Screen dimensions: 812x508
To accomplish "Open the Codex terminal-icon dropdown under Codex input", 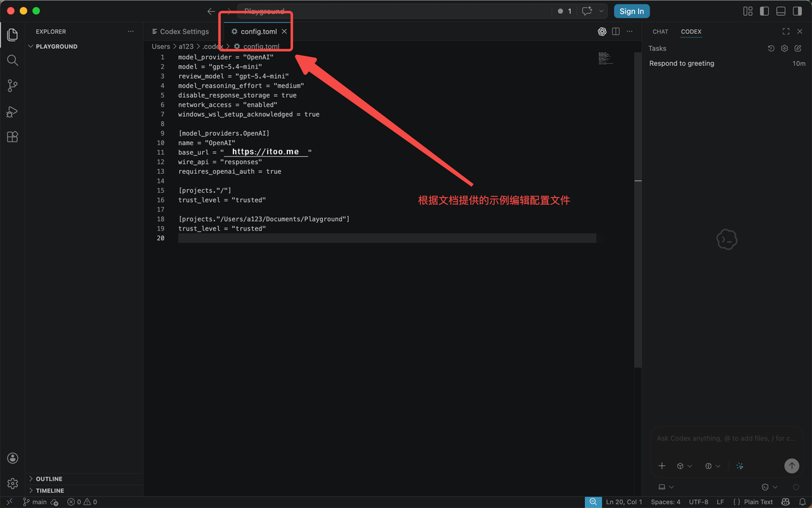I will (x=769, y=487).
